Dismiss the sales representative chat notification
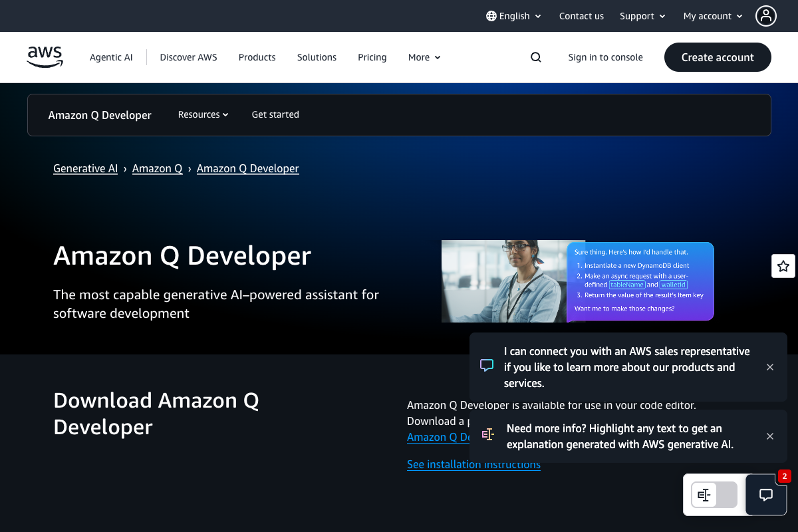The width and height of the screenshot is (798, 532). (x=770, y=367)
